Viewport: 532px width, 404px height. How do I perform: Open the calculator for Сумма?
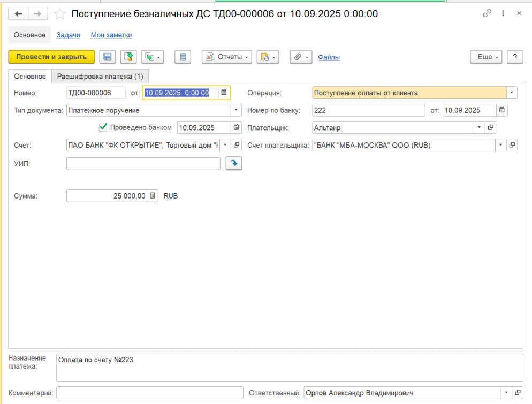point(153,196)
